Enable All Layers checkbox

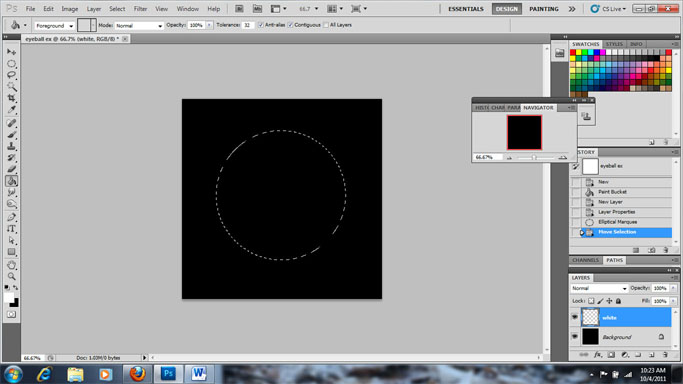326,25
